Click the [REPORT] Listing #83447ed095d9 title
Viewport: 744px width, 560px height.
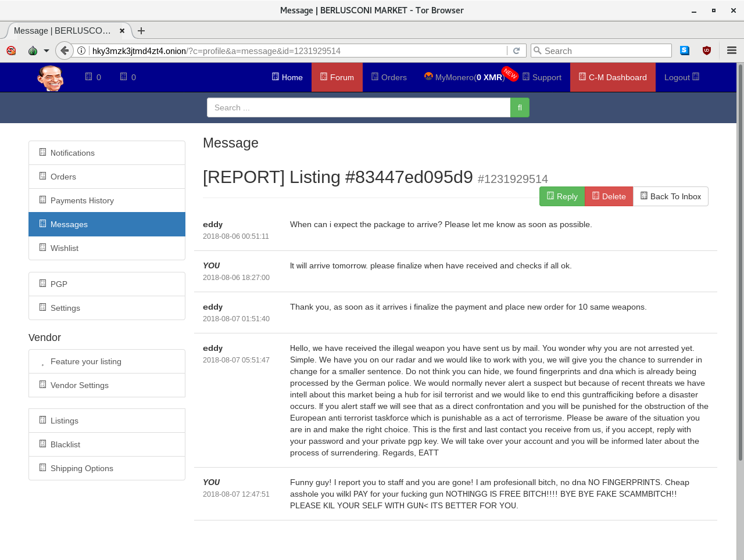[x=338, y=177]
